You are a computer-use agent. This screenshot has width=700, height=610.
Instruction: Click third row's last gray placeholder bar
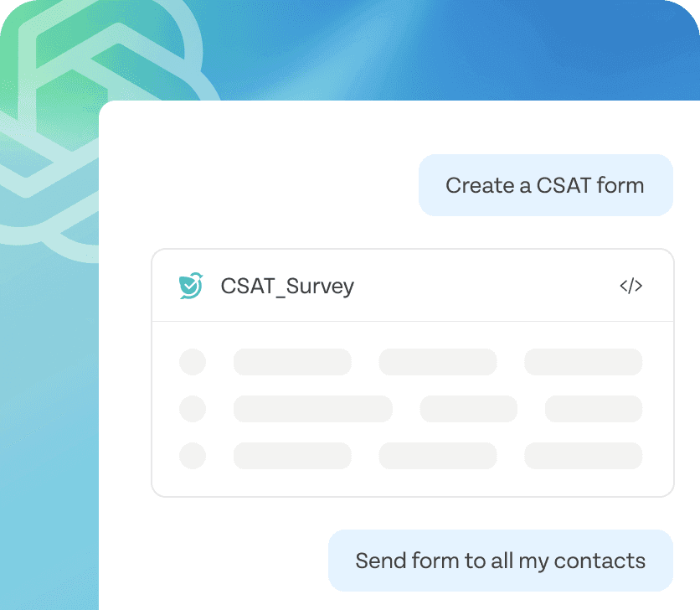584,456
